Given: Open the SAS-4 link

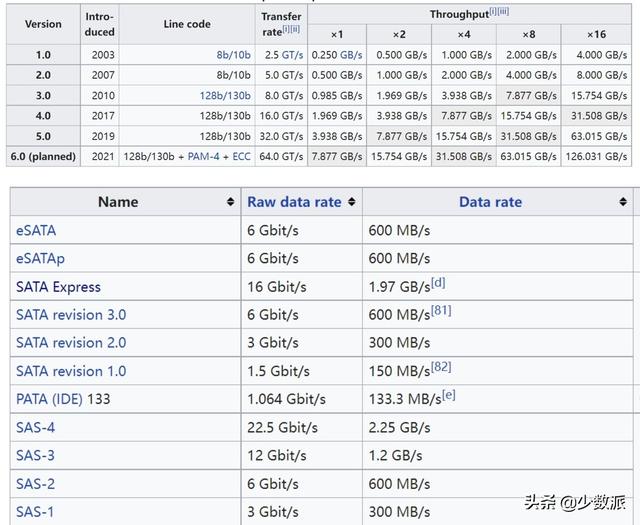Looking at the screenshot, I should [35, 427].
